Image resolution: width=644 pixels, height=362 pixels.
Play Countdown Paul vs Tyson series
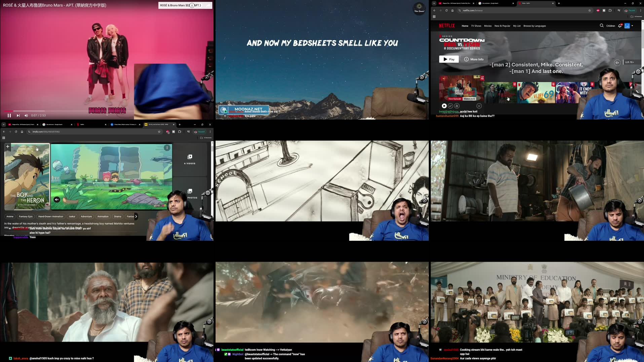449,59
